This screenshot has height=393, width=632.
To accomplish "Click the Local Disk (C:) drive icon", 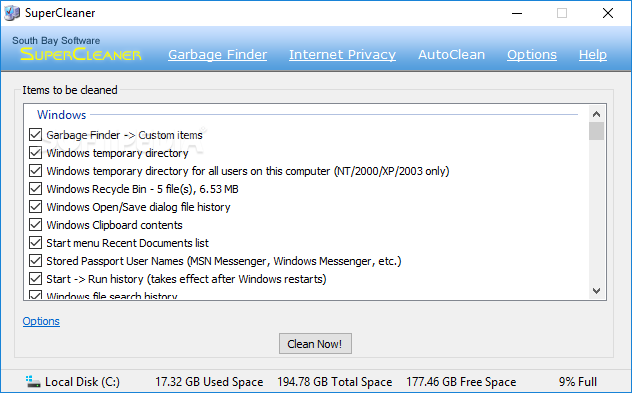I will (33, 381).
